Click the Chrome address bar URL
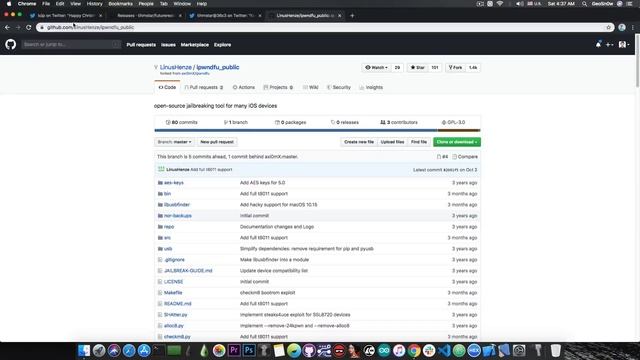The image size is (640, 360). [x=90, y=27]
